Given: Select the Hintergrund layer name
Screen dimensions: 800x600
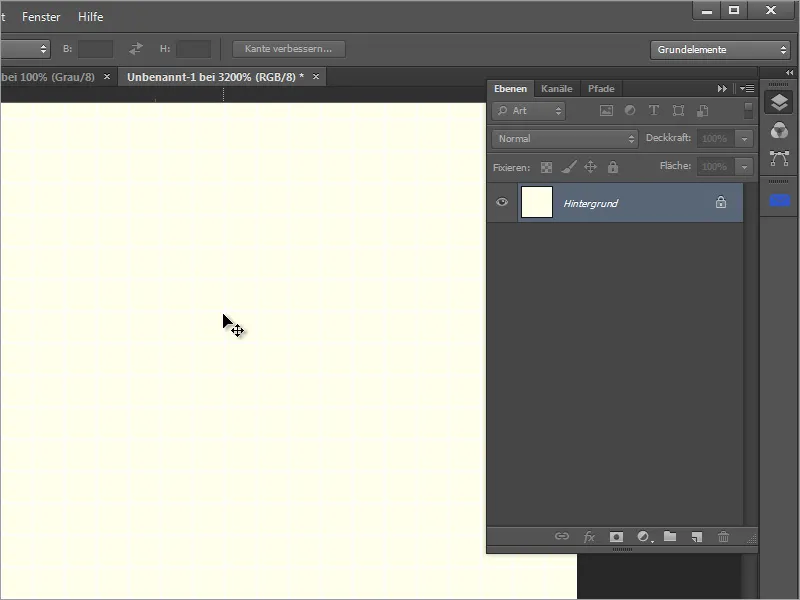Looking at the screenshot, I should point(590,204).
